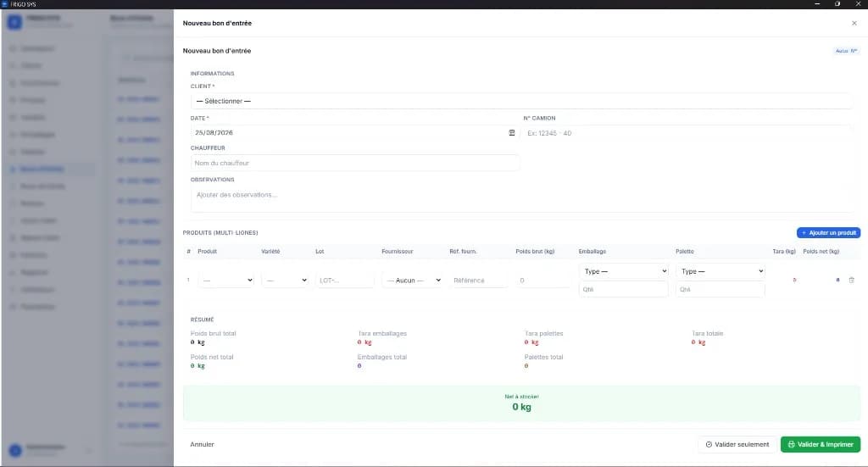
Task: Click the TRGO SYS app icon in title bar
Action: click(x=5, y=4)
